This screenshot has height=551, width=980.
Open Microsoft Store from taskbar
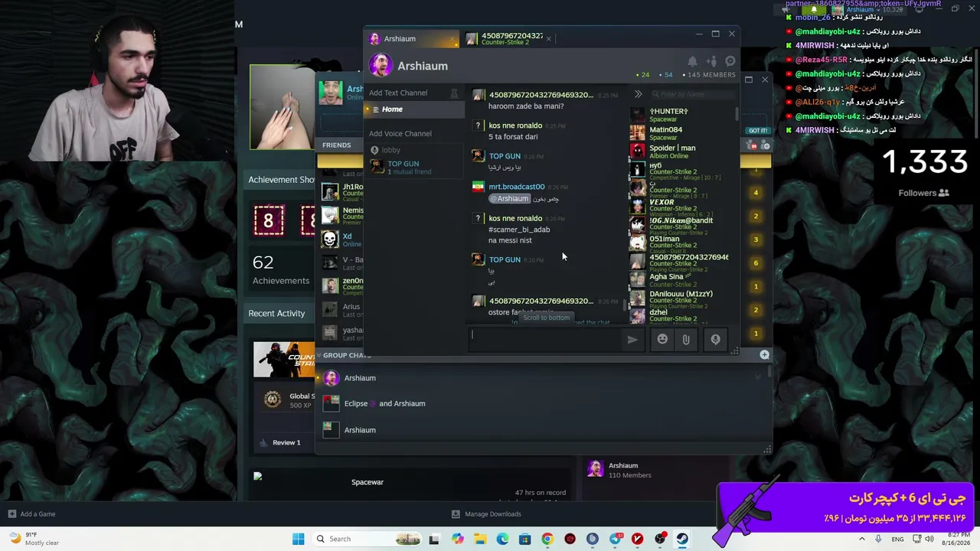(x=524, y=539)
